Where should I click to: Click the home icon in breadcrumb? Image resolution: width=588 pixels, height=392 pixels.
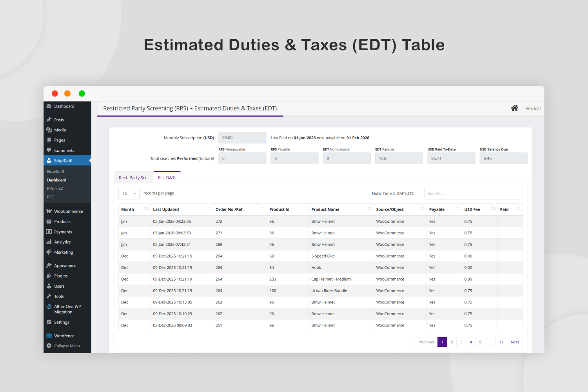click(514, 108)
